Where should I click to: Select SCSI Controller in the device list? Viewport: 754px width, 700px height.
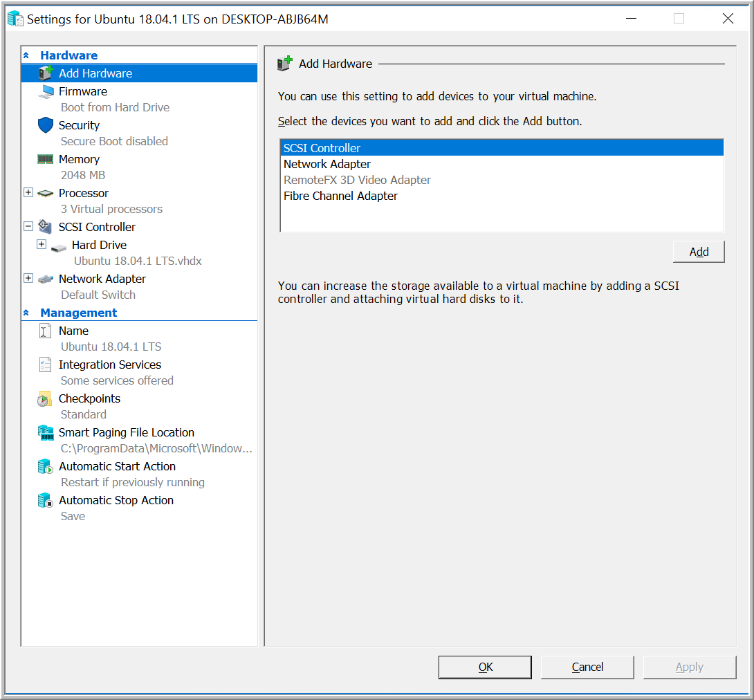(502, 148)
